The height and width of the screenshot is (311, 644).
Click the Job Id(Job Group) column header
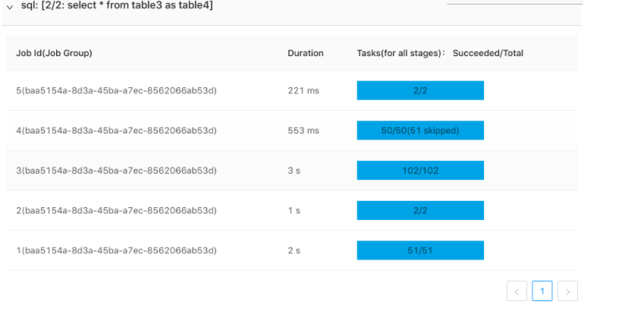(x=59, y=53)
